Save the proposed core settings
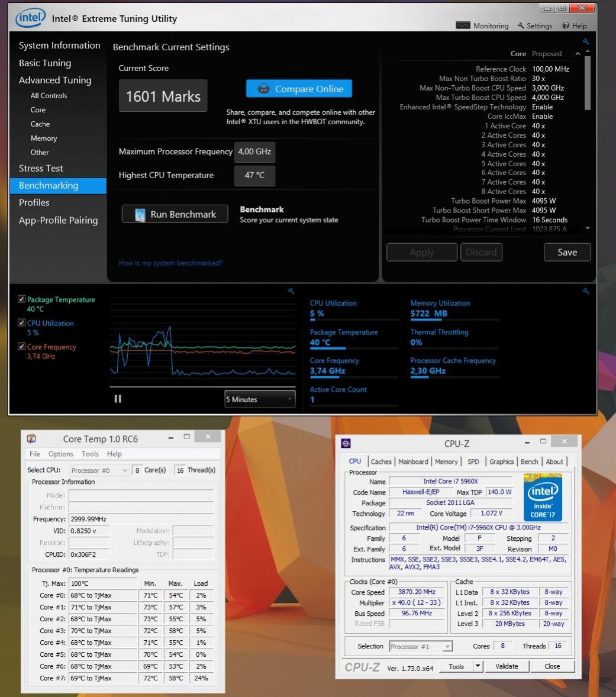This screenshot has width=616, height=697. [567, 252]
